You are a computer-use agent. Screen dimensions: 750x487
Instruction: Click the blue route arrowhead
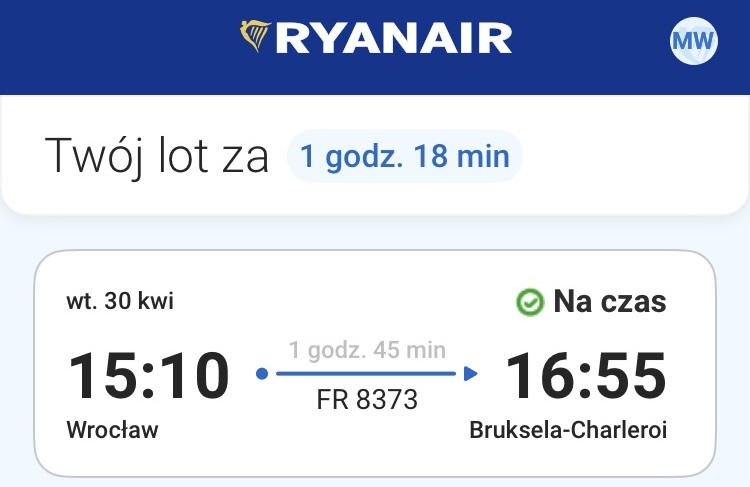(471, 374)
